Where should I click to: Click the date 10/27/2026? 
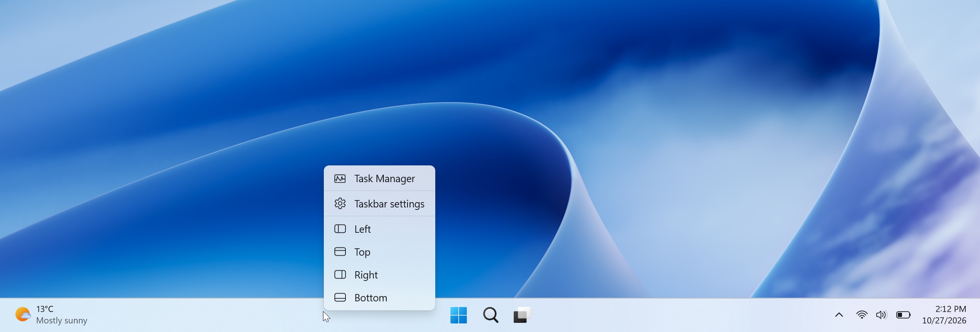[944, 321]
